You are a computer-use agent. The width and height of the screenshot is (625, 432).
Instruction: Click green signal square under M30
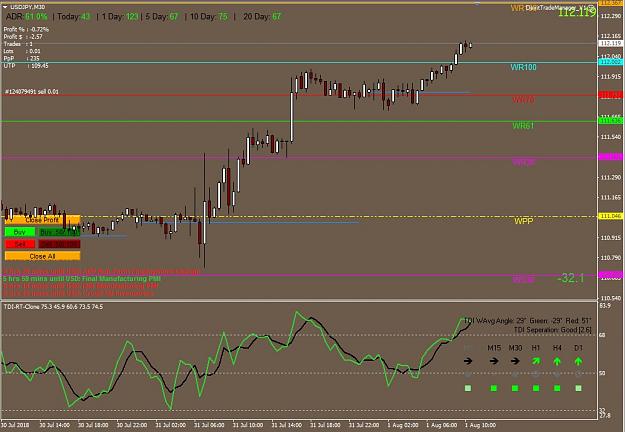[515, 388]
